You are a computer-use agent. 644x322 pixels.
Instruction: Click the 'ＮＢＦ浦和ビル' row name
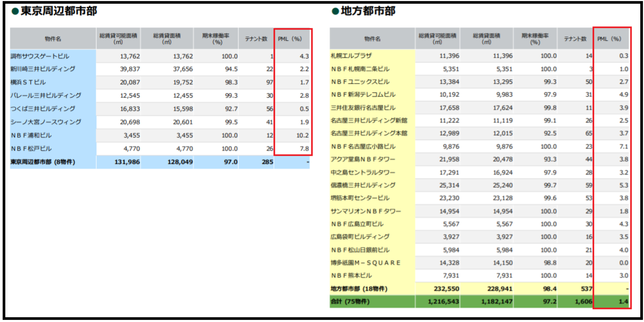click(31, 135)
